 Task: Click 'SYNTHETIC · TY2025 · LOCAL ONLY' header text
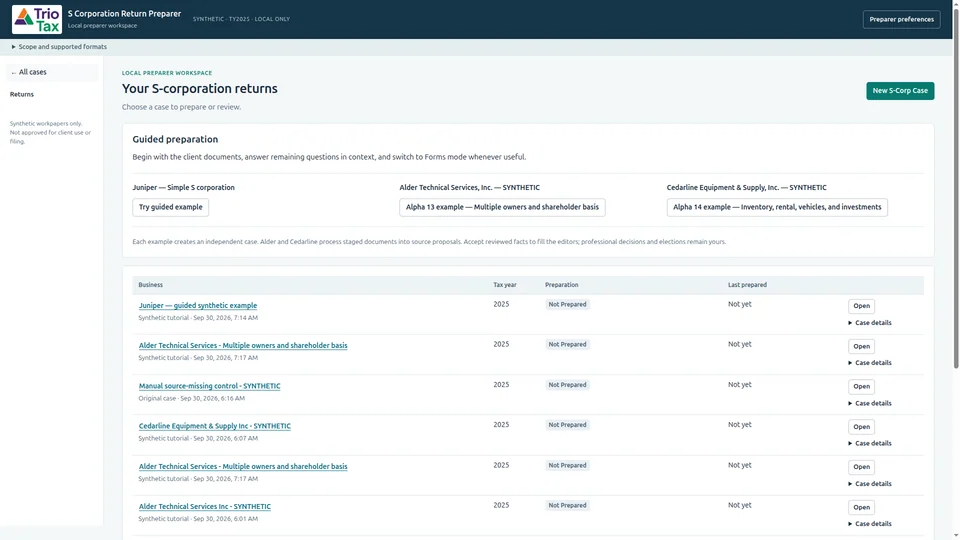click(241, 19)
